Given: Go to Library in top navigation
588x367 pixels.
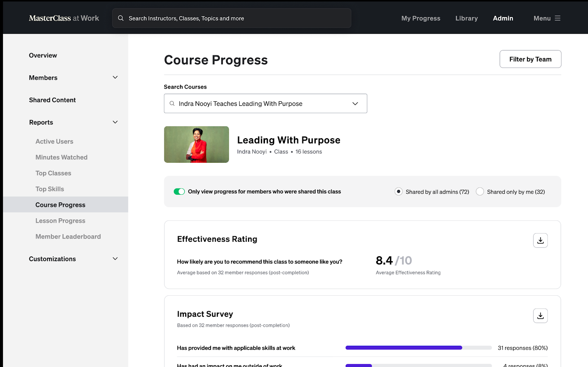Looking at the screenshot, I should [466, 18].
